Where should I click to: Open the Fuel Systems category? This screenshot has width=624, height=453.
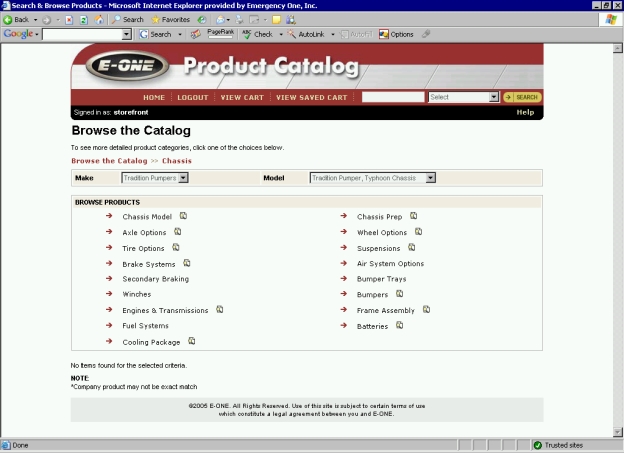coord(145,326)
